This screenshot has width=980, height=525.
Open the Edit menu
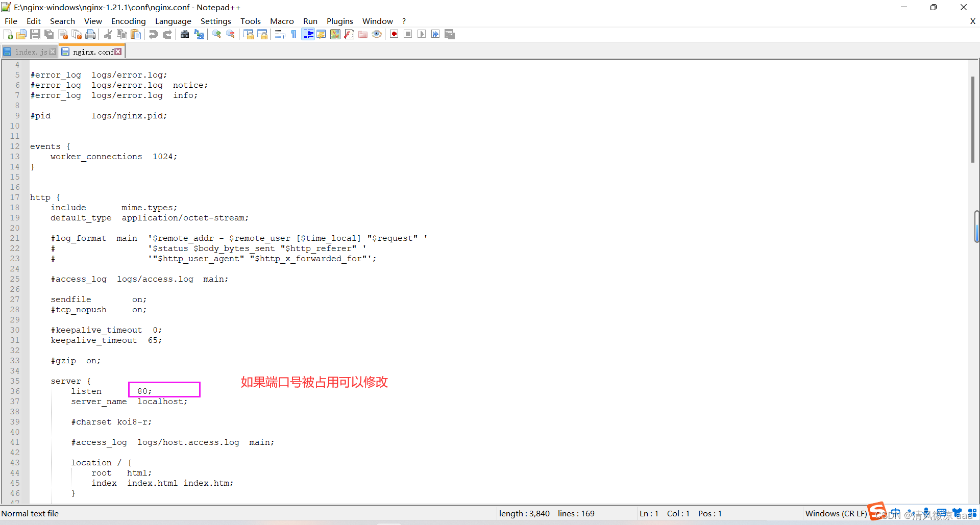tap(34, 21)
